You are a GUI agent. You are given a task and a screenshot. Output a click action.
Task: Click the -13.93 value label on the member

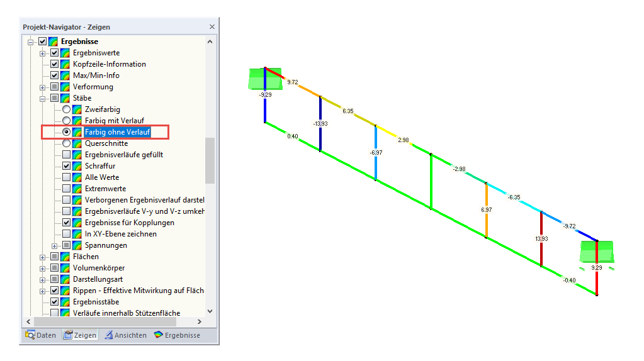click(320, 123)
